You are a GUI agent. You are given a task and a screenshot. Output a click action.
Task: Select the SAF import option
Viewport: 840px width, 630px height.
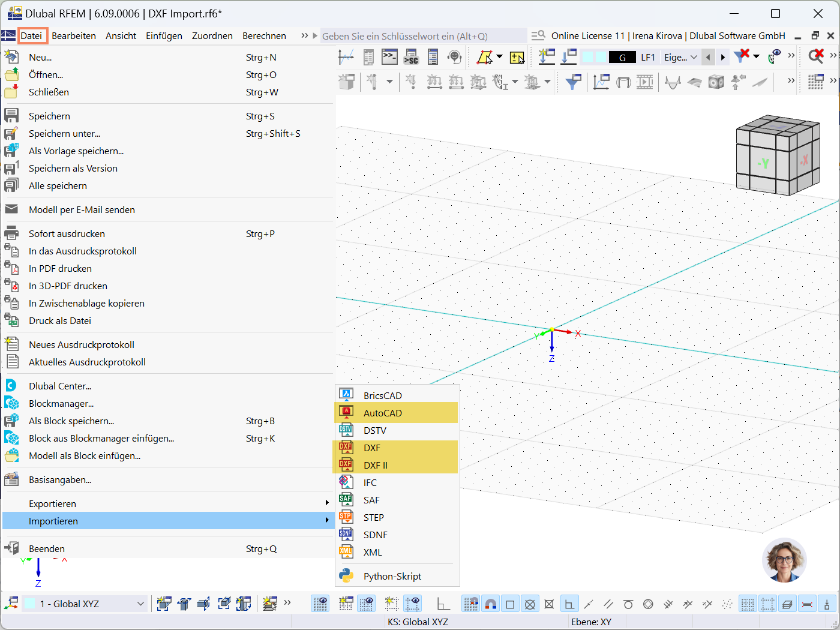coord(371,500)
